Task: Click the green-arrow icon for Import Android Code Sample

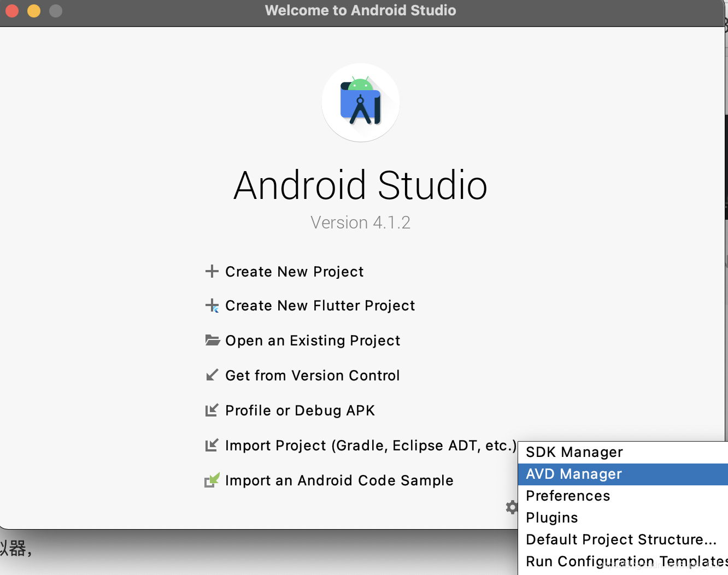Action: pyautogui.click(x=212, y=480)
